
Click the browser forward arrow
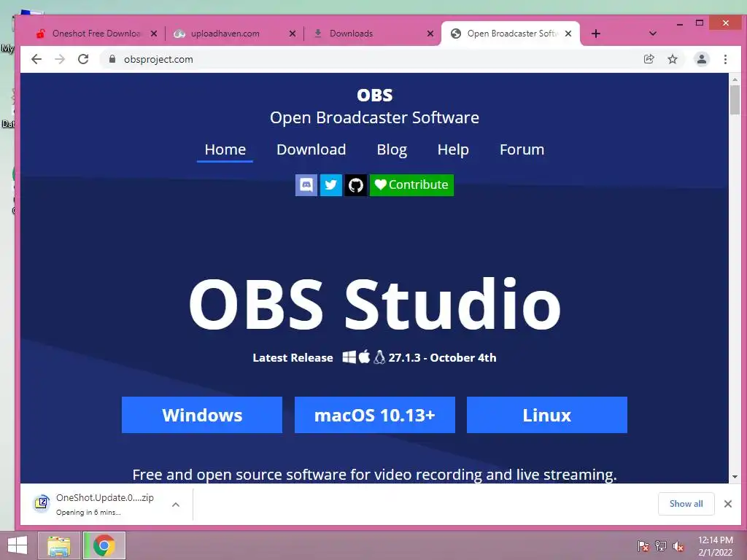coord(60,59)
